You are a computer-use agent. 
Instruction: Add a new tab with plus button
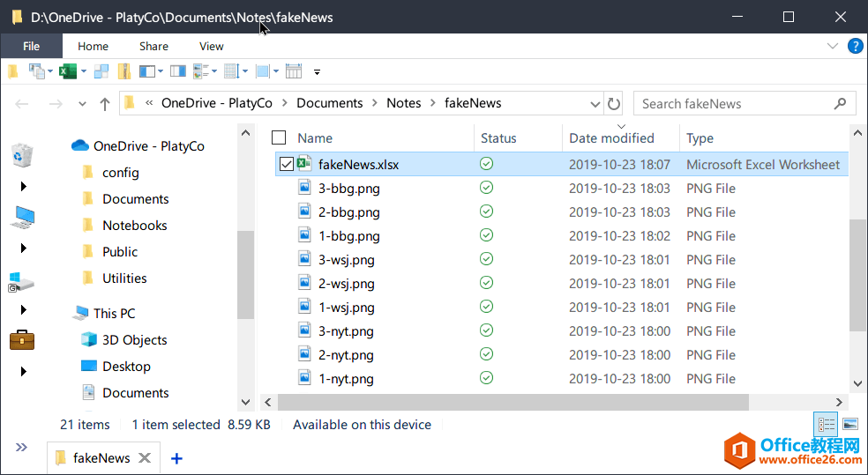[x=176, y=458]
